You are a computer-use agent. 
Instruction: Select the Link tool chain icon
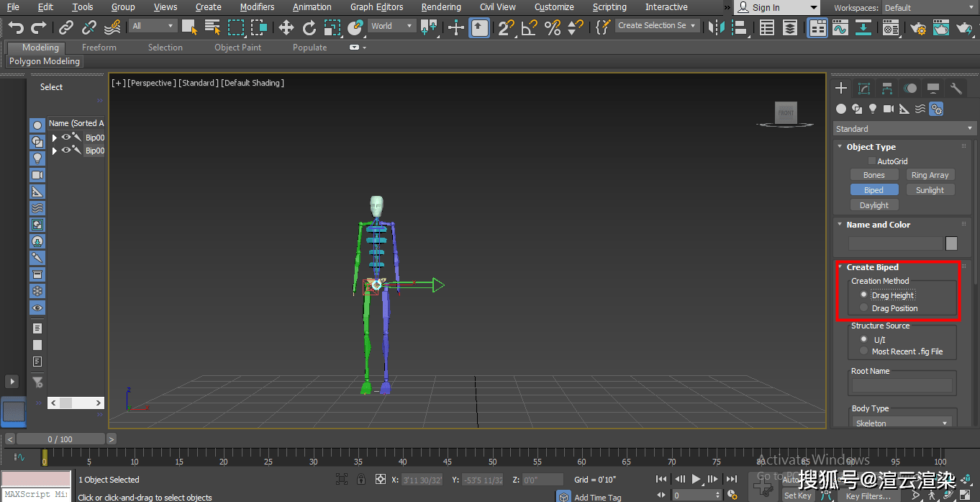66,27
